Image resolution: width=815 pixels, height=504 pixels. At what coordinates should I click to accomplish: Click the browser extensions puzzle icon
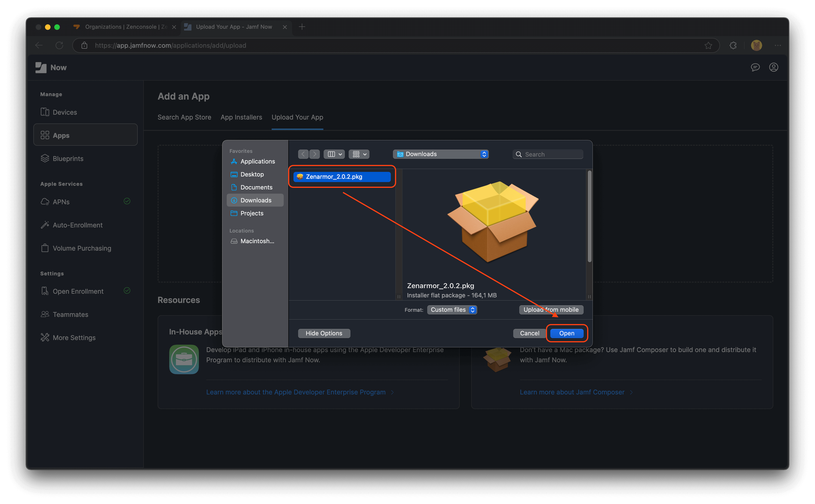click(x=733, y=45)
